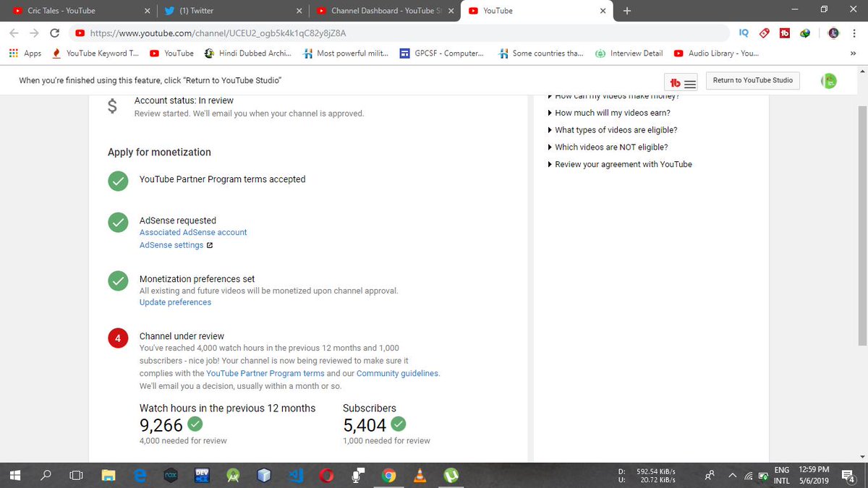Open the GPCSF - Computer... bookmark
The image size is (868, 488).
(x=442, y=53)
